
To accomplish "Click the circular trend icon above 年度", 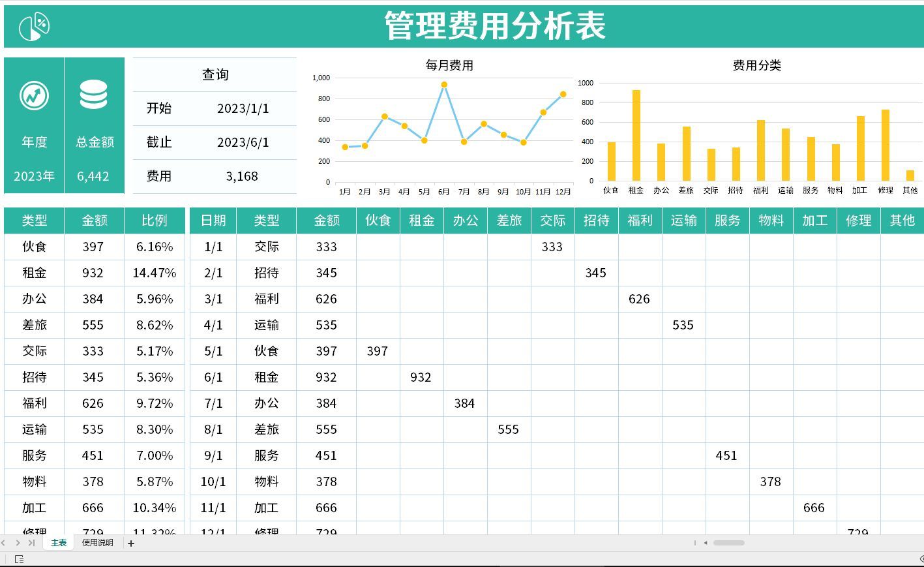I will pos(34,95).
